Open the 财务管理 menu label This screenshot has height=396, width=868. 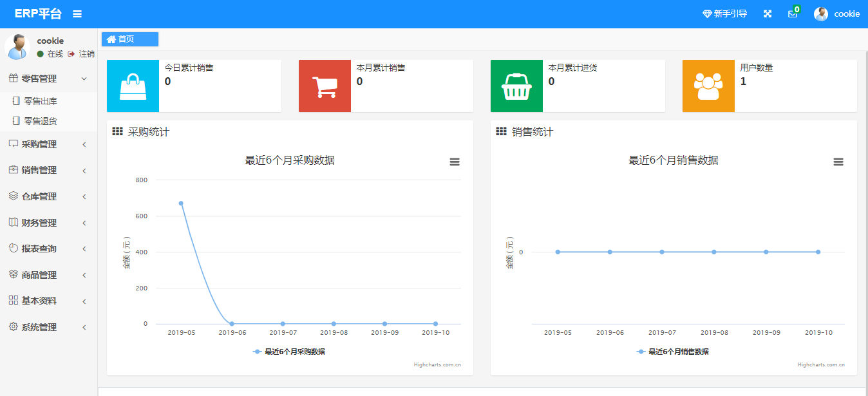[39, 223]
